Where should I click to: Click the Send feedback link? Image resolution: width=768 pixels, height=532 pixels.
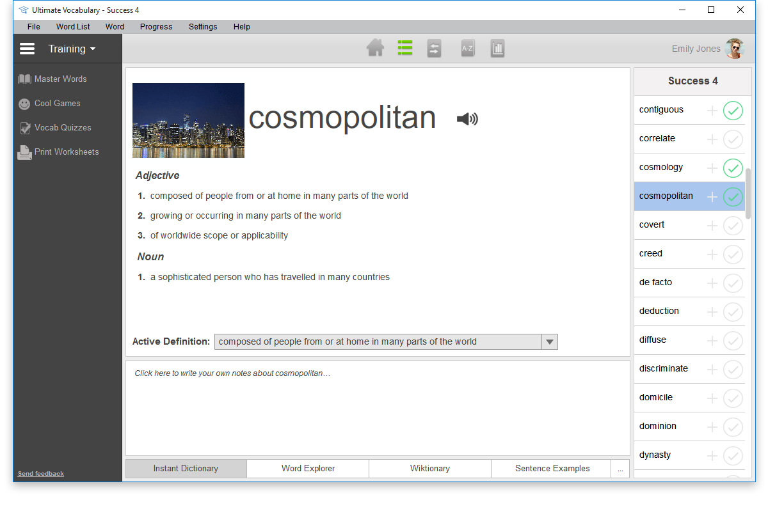(x=41, y=474)
